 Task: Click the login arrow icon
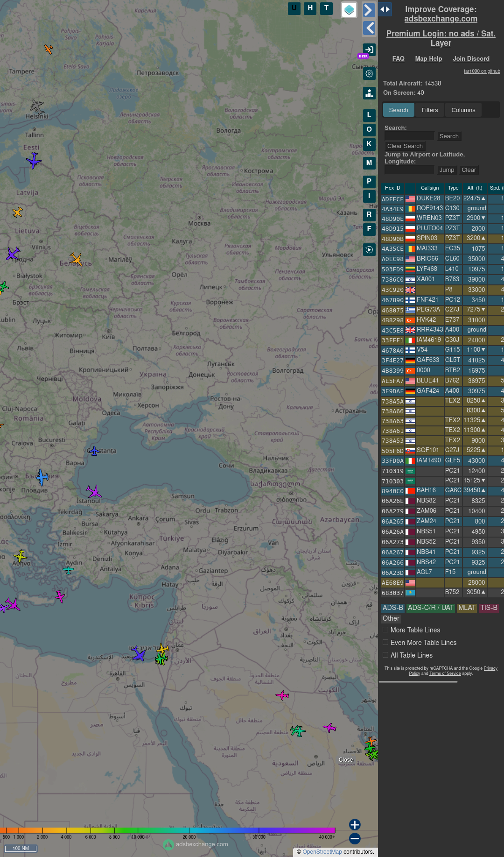(x=369, y=50)
